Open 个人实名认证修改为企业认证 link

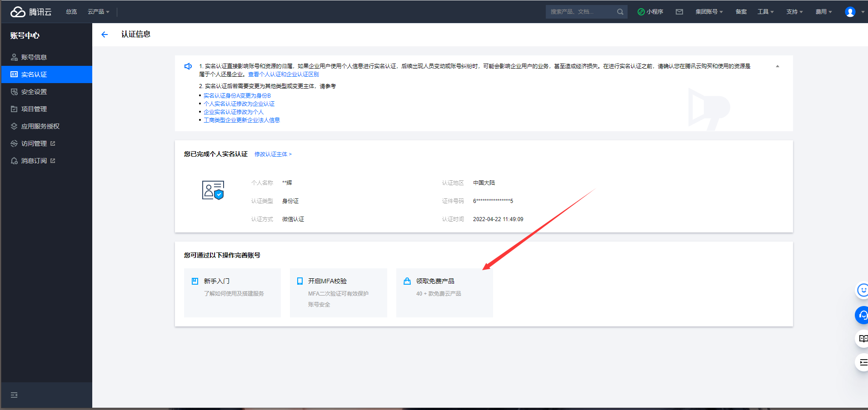click(239, 104)
